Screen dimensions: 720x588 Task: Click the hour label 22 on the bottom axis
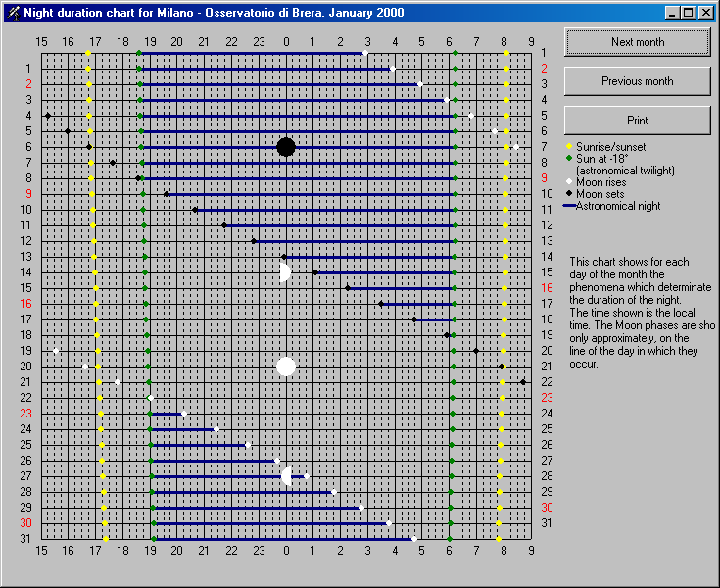(231, 551)
